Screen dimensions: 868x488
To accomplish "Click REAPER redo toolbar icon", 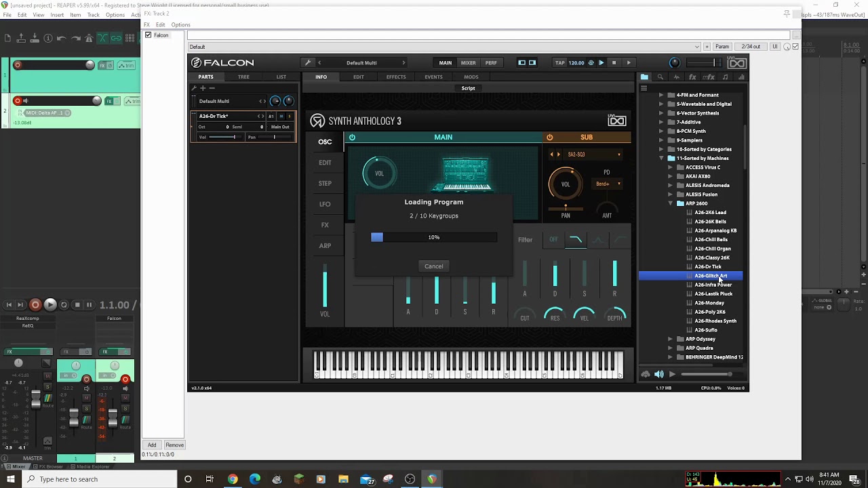I will tap(75, 39).
